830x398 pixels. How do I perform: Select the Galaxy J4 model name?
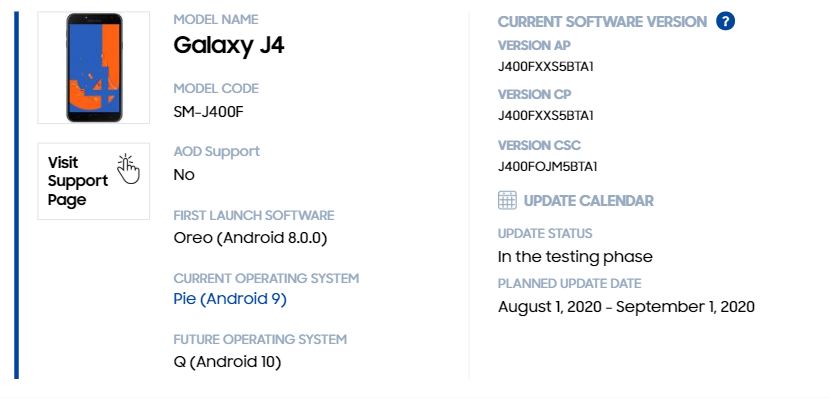point(229,46)
